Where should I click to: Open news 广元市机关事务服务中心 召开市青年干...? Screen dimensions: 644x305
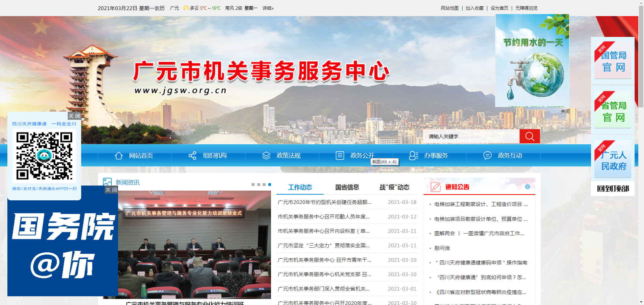click(x=324, y=260)
